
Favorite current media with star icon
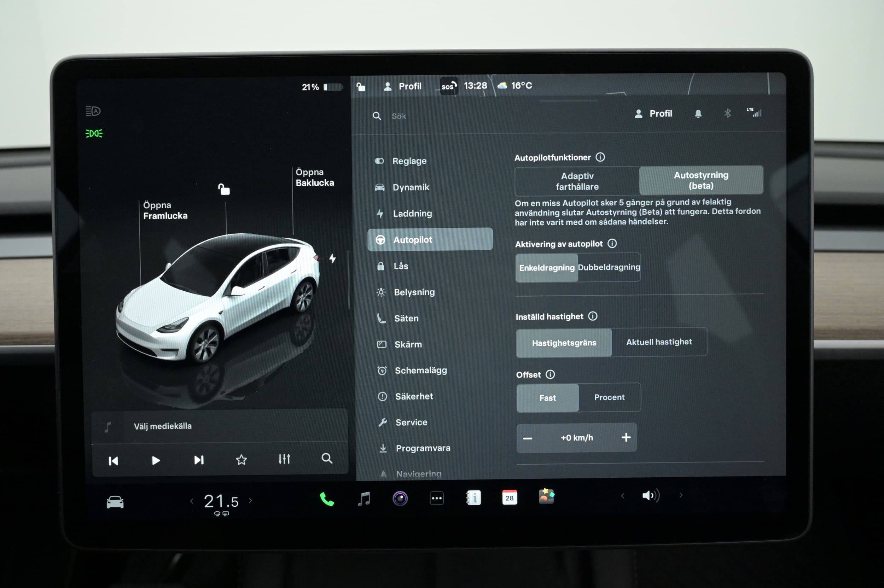241,459
